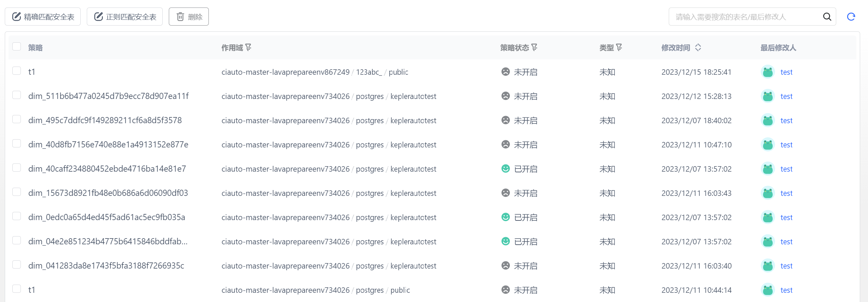The width and height of the screenshot is (868, 302).
Task: Click the frog avatar in the dim_04e2e851234b4775b6415846bddfab... row
Action: (x=768, y=242)
